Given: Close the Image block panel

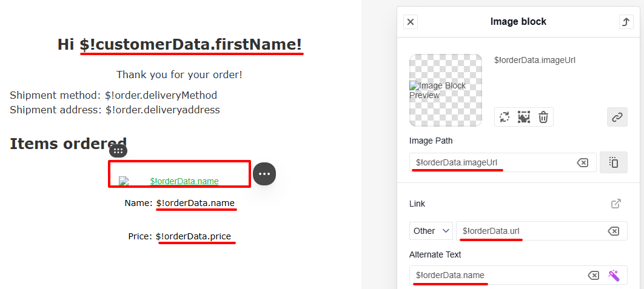Looking at the screenshot, I should tap(411, 22).
